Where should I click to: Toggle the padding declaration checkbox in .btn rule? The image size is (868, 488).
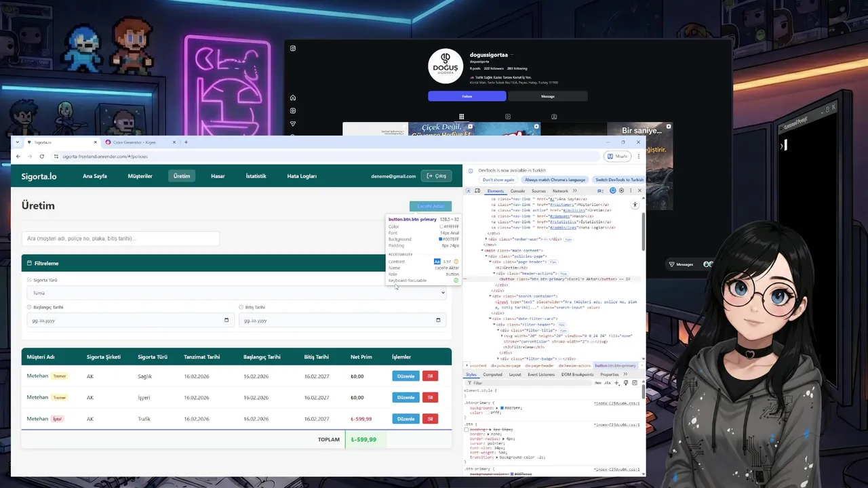point(467,430)
